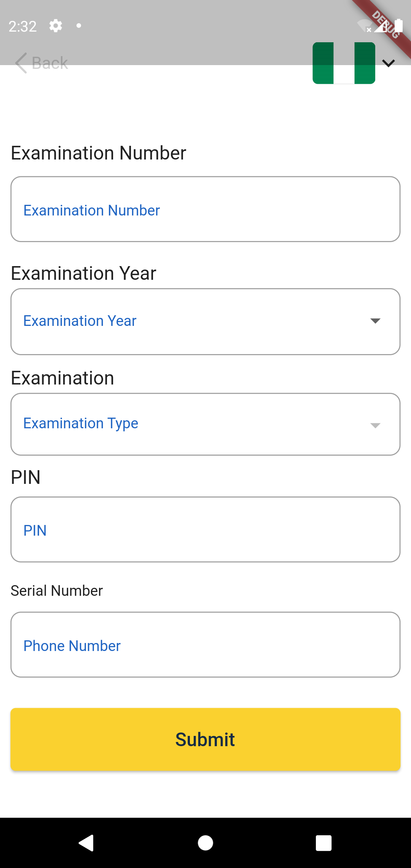Tap the notification dot in status bar
411x868 pixels.
click(x=79, y=26)
